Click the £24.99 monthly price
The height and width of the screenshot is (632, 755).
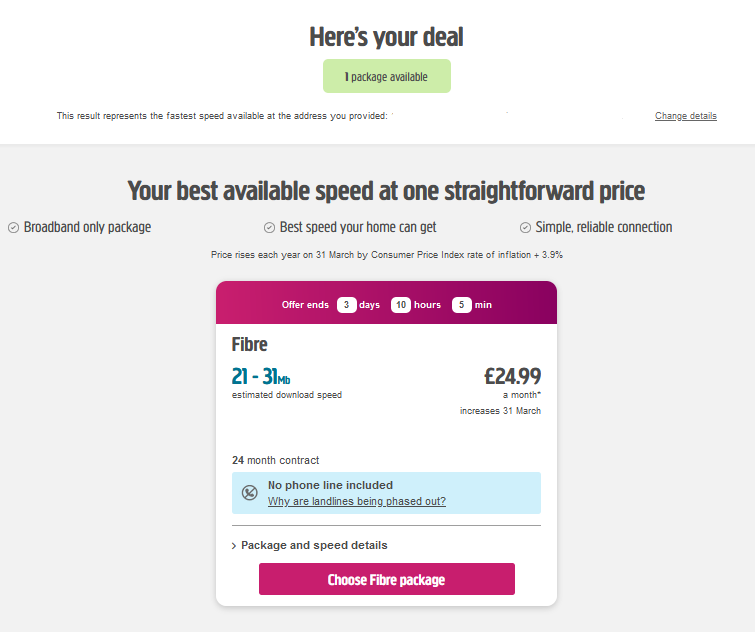point(512,376)
